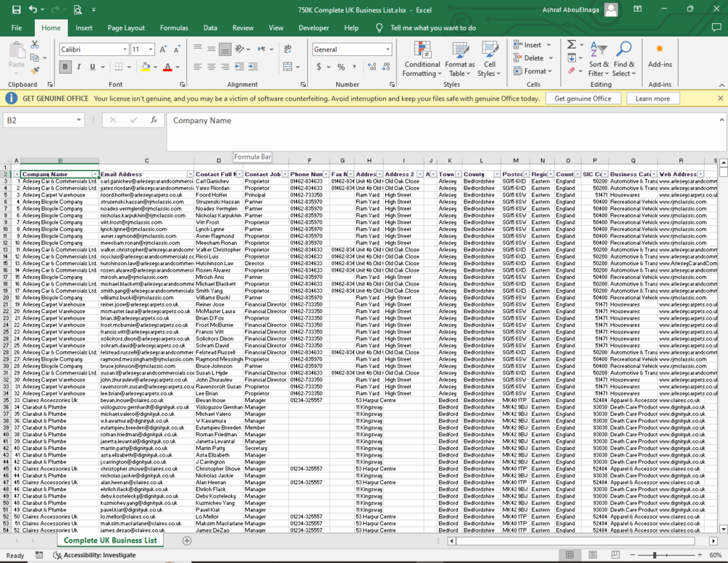The width and height of the screenshot is (728, 563).
Task: Apply Percent Style number format
Action: click(341, 67)
